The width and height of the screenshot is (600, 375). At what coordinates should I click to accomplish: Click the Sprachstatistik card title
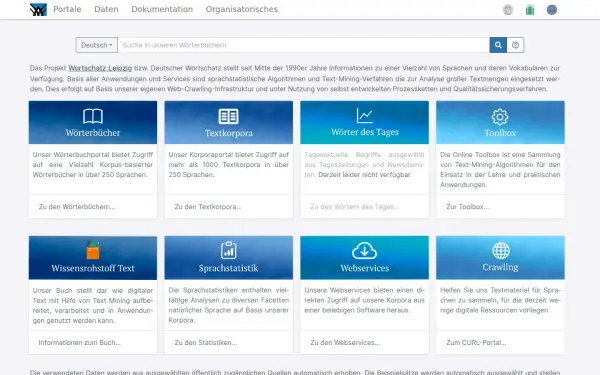(228, 268)
